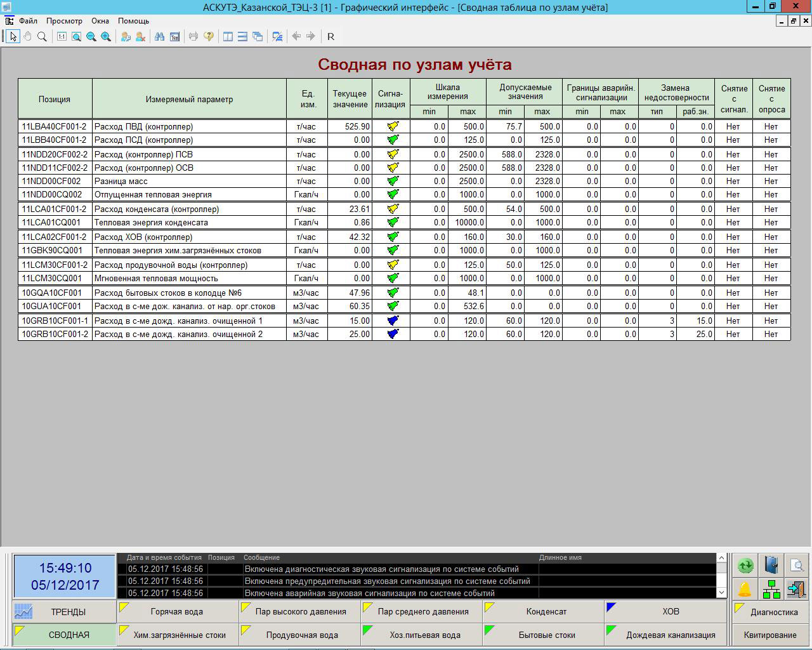Click the yellow alarm bell for 11LBA40CF001-2

tap(393, 126)
